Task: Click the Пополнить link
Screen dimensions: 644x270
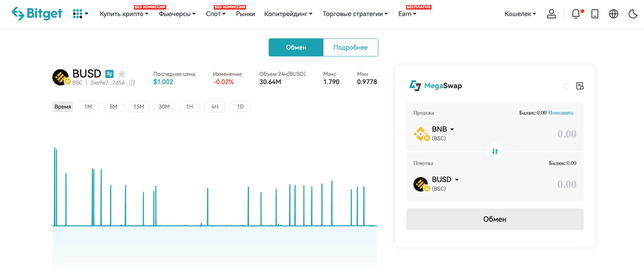Action: point(561,113)
